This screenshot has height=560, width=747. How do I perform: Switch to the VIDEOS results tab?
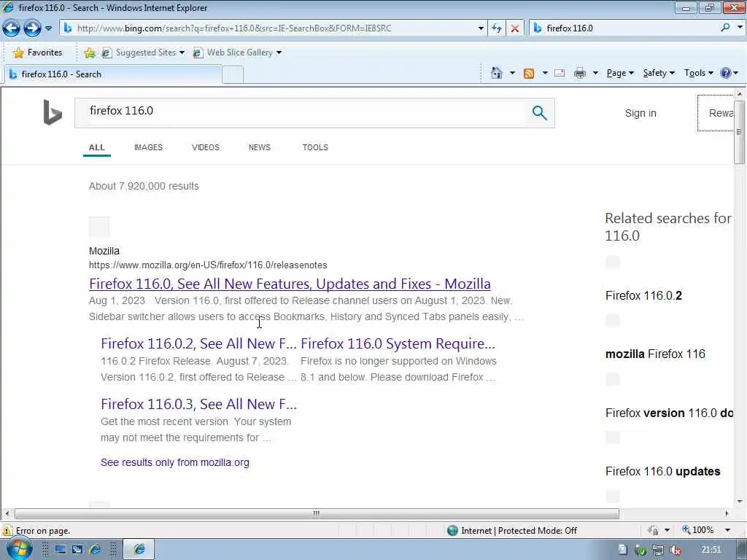coord(205,147)
